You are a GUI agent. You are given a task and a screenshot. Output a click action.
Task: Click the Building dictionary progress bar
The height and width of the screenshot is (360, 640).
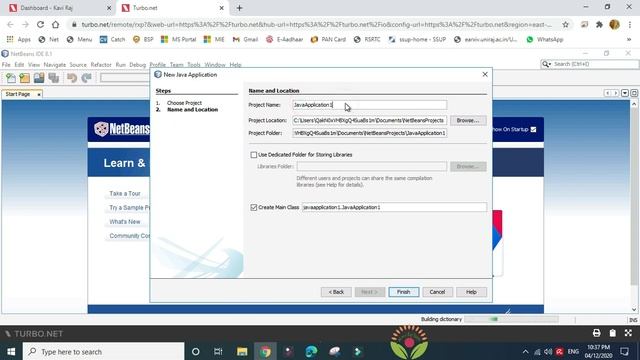point(511,319)
